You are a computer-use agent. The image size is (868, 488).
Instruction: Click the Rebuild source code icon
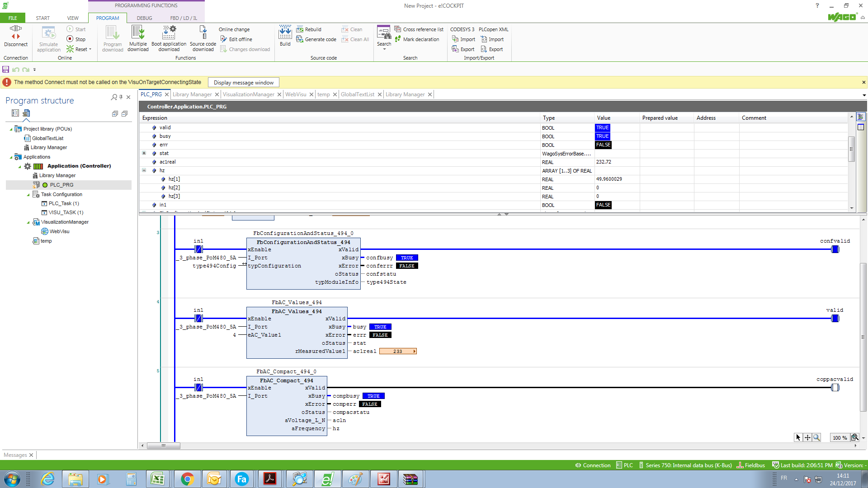tap(300, 29)
